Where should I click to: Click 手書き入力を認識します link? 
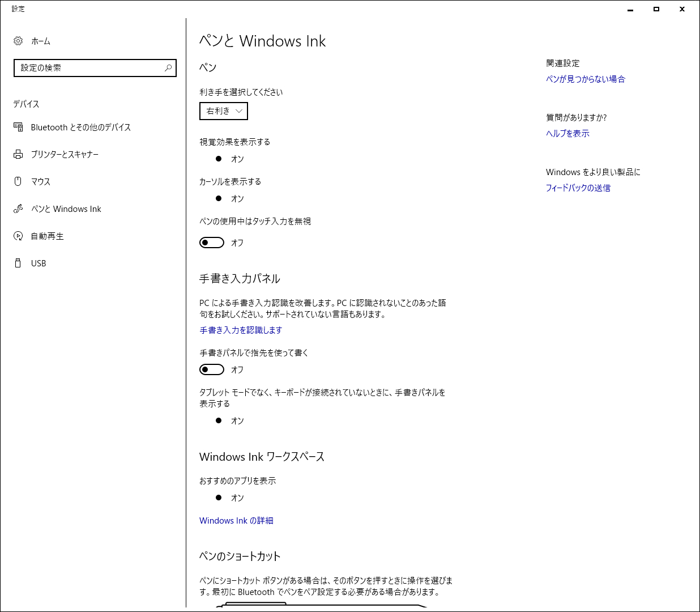pyautogui.click(x=241, y=330)
